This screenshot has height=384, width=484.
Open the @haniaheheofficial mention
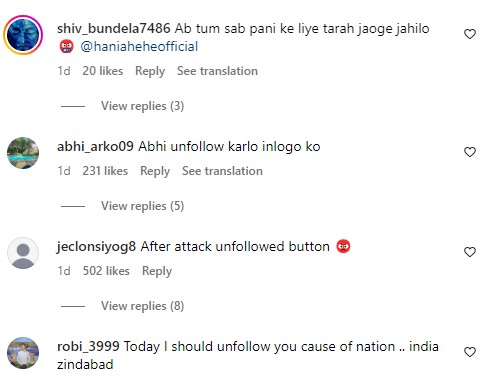pyautogui.click(x=139, y=46)
